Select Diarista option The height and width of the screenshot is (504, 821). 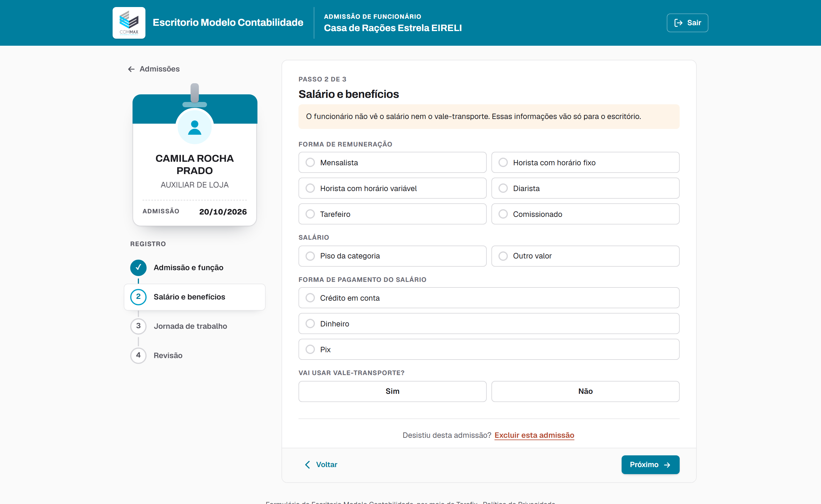pyautogui.click(x=585, y=188)
